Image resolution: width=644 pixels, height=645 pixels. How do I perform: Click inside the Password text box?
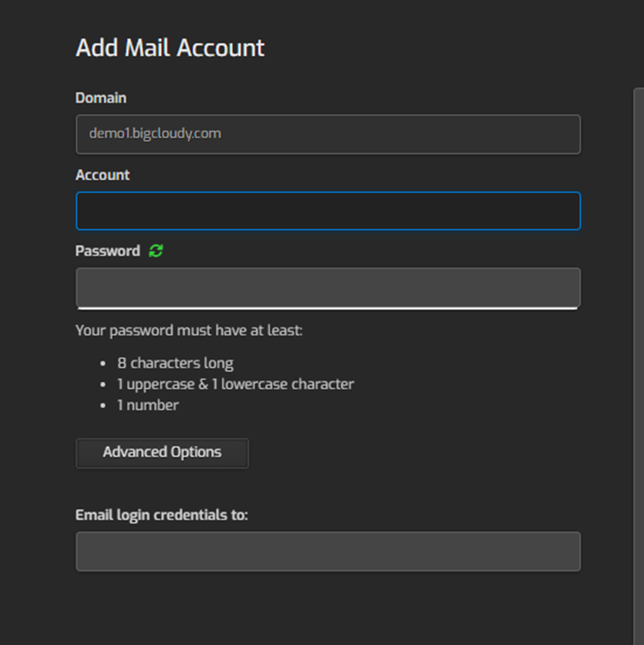pyautogui.click(x=328, y=287)
